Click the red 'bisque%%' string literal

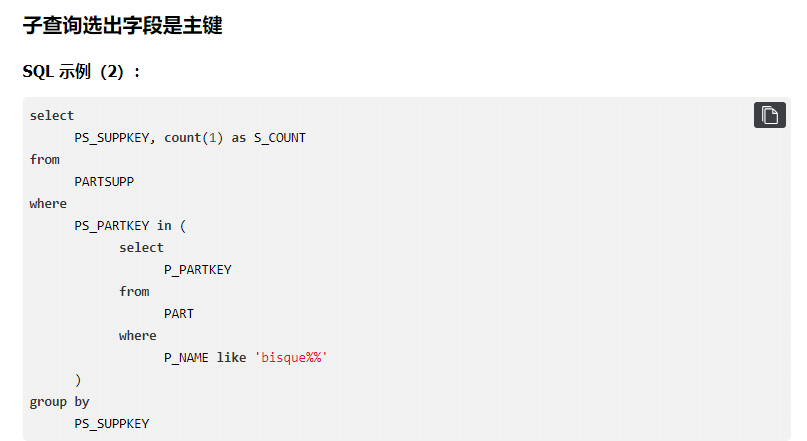click(x=291, y=358)
